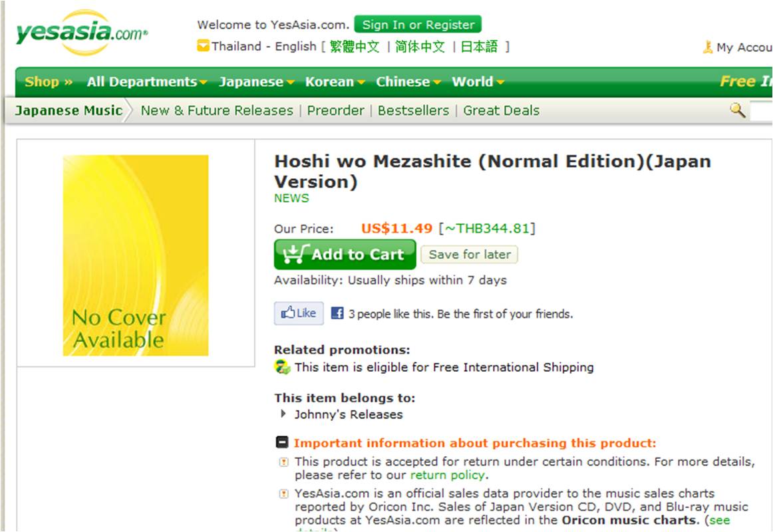Go to the Bestsellers tab
The height and width of the screenshot is (532, 773).
pyautogui.click(x=413, y=110)
